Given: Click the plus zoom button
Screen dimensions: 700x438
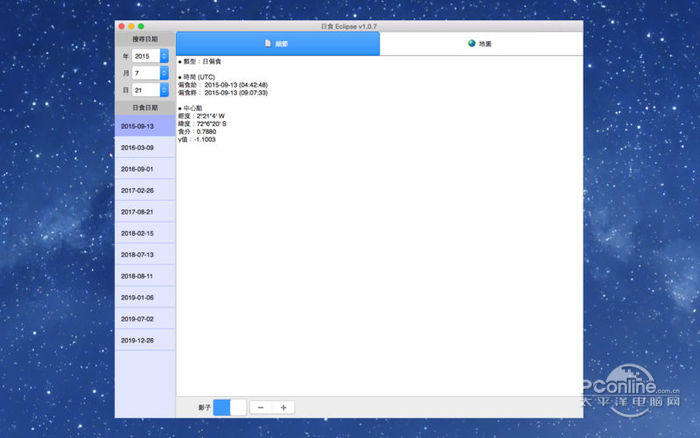Looking at the screenshot, I should tap(283, 408).
